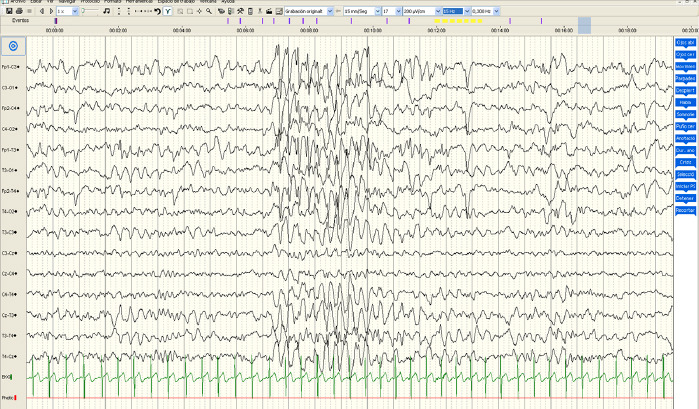This screenshot has width=699, height=409.
Task: Click the first purple marker in Eventos bar
Action: pyautogui.click(x=55, y=20)
